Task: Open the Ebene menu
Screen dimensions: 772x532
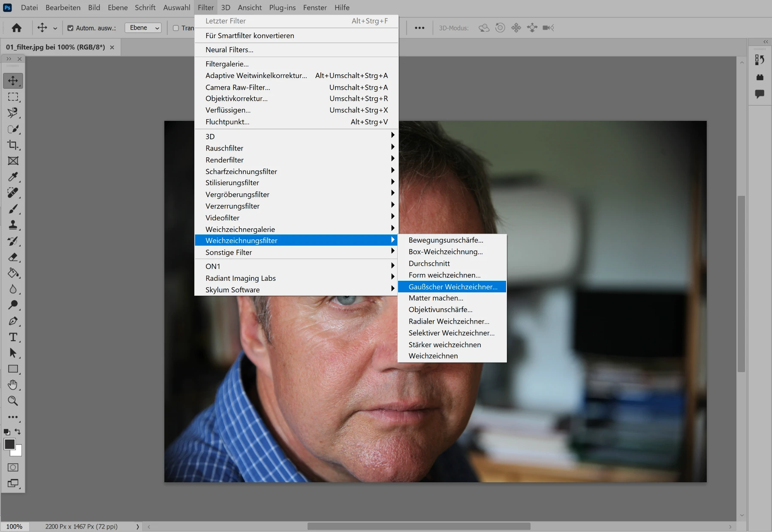Action: point(118,8)
